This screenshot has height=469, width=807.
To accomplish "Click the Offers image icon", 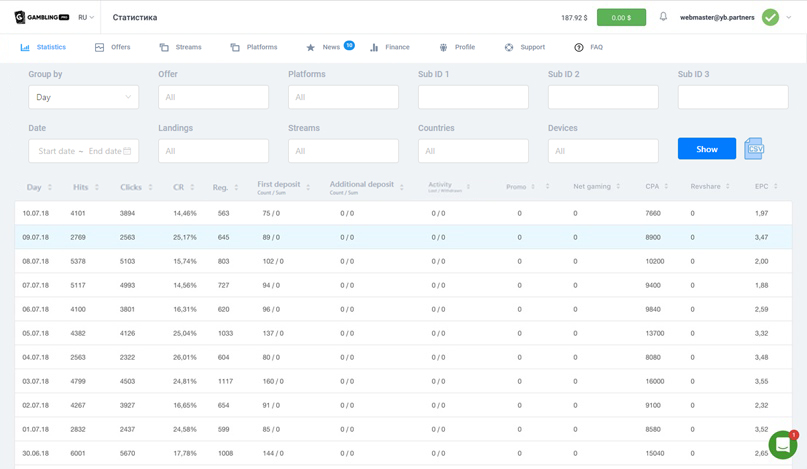I will pos(99,47).
